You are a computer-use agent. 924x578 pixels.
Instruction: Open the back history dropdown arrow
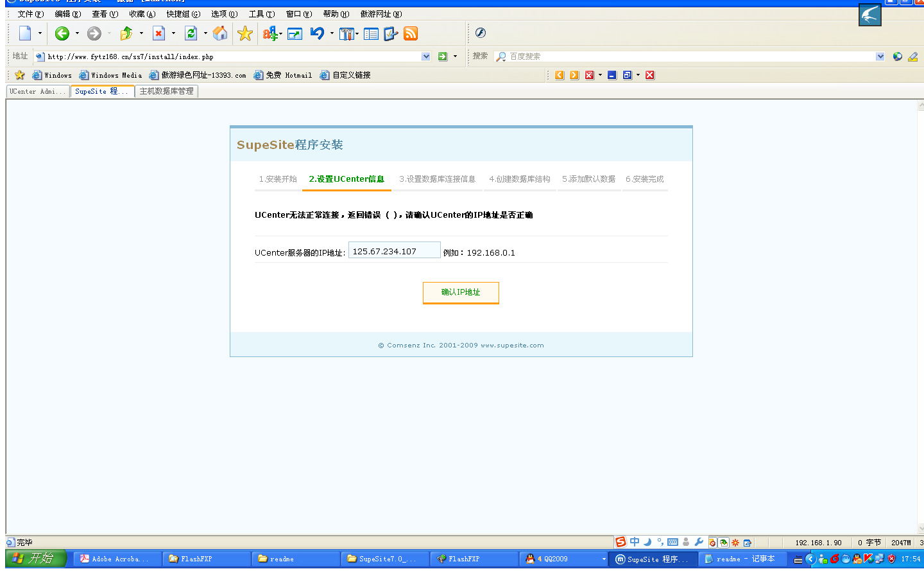[x=77, y=33]
